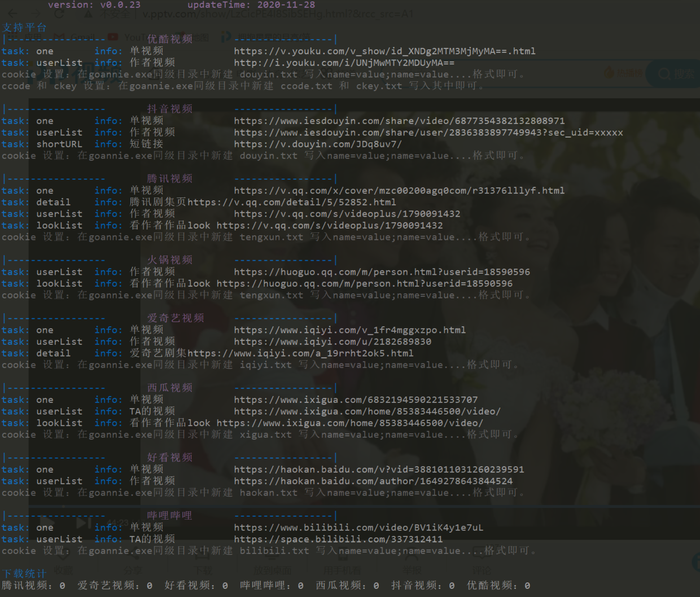Click the iqiyi.com/v_1fr4mggxzpo.html URL
The height and width of the screenshot is (597, 700).
350,330
